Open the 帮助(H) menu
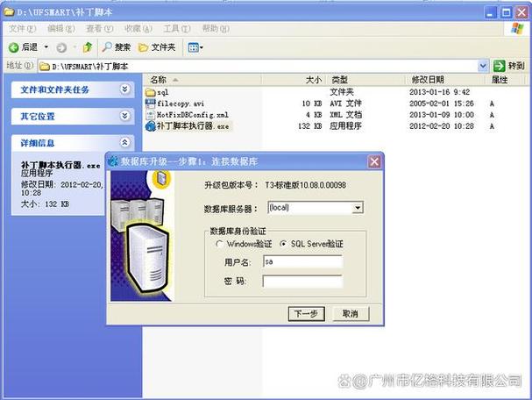 [216, 29]
